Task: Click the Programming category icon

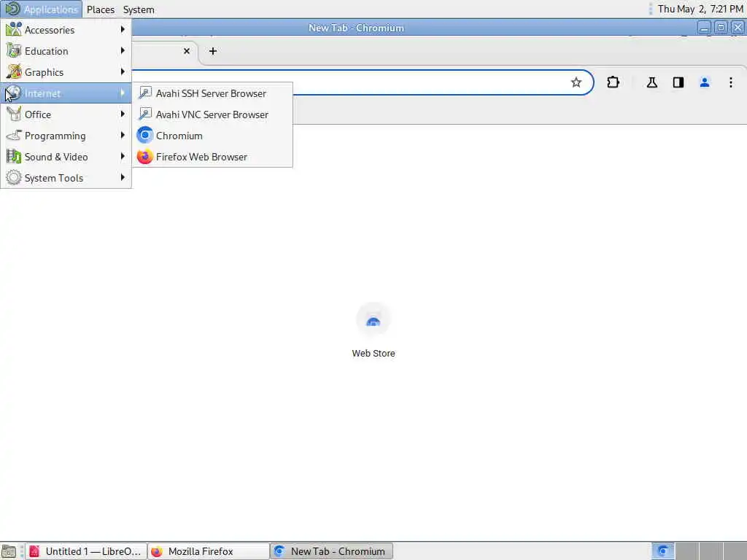Action: point(13,135)
